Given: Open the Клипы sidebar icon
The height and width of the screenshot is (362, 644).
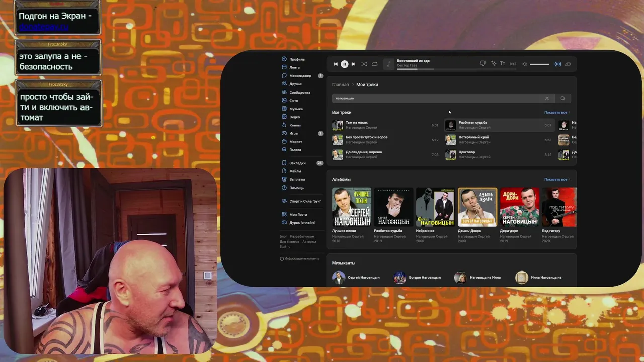Looking at the screenshot, I should point(284,125).
